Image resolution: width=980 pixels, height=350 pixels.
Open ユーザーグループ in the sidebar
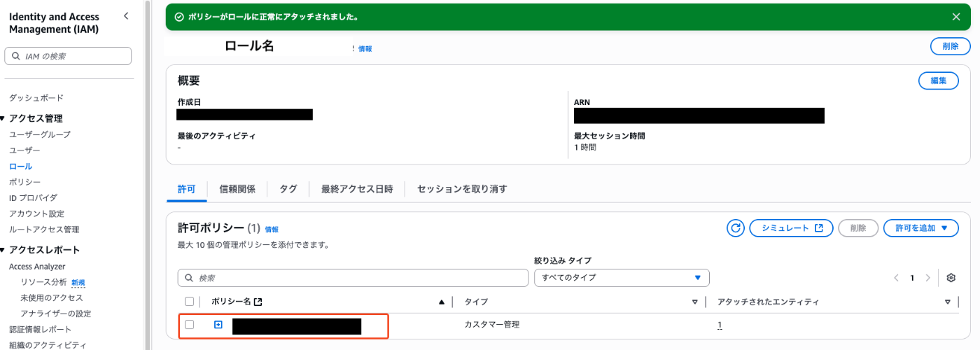[40, 134]
